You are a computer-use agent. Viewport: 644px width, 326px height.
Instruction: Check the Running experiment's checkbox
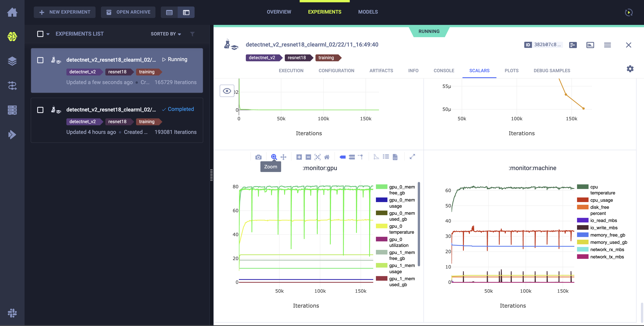pos(40,60)
